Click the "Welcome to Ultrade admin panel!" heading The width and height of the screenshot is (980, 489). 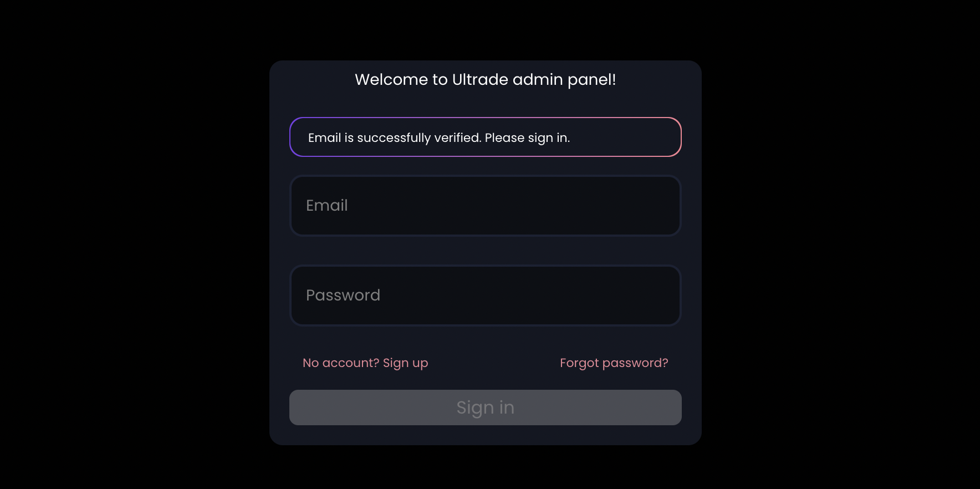(485, 80)
